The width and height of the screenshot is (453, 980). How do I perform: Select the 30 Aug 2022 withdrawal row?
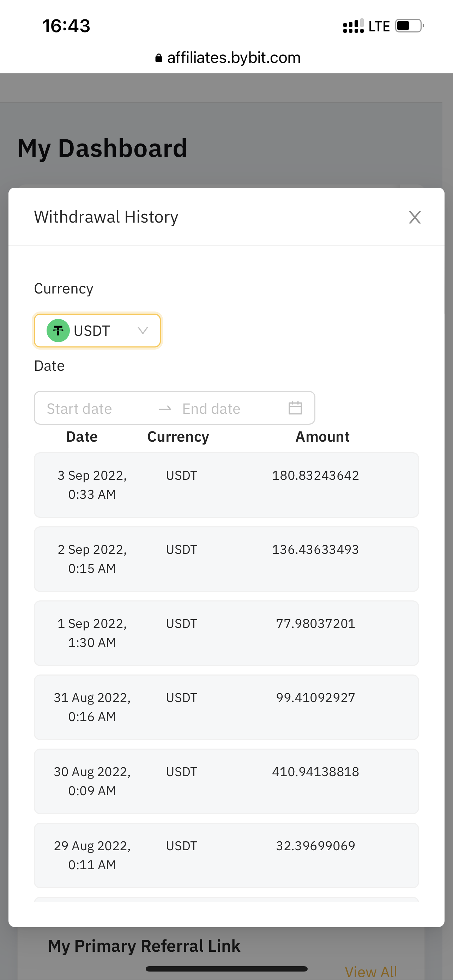point(226,781)
